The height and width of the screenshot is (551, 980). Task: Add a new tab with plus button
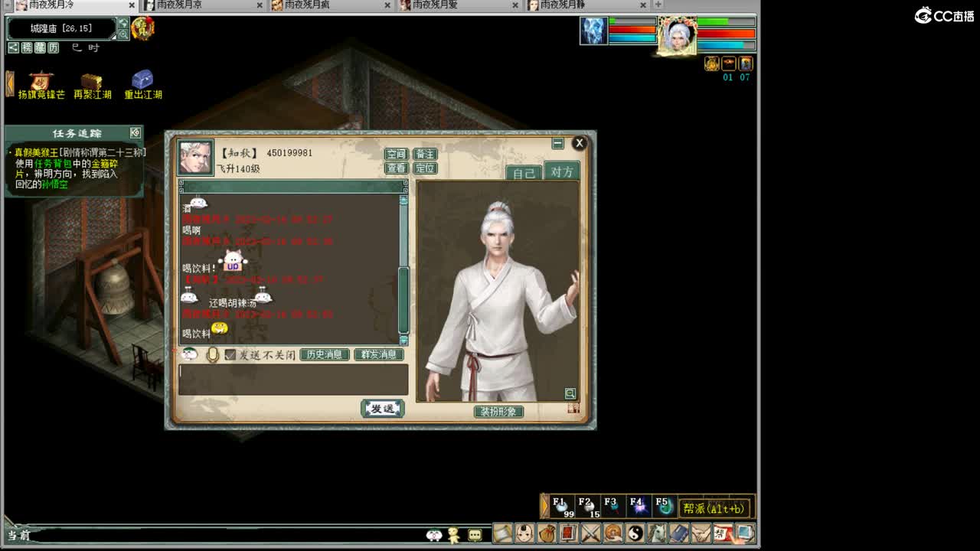tap(658, 5)
